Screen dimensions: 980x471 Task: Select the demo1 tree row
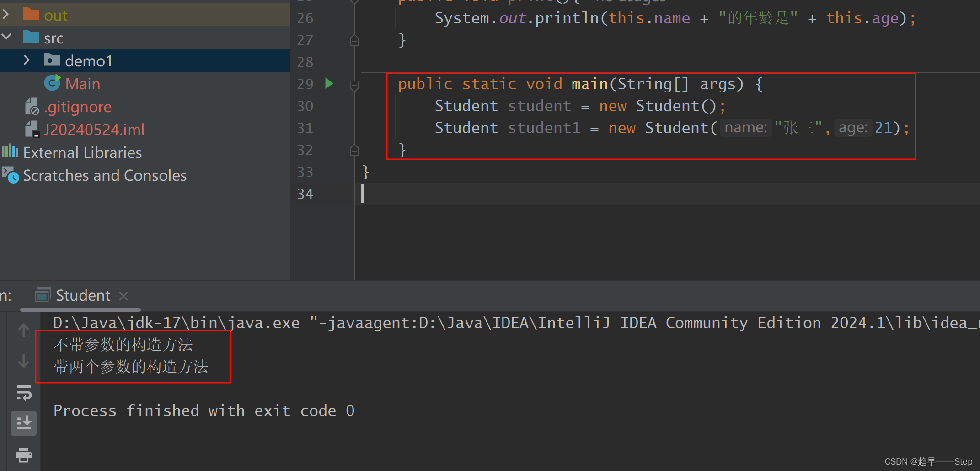coord(145,60)
